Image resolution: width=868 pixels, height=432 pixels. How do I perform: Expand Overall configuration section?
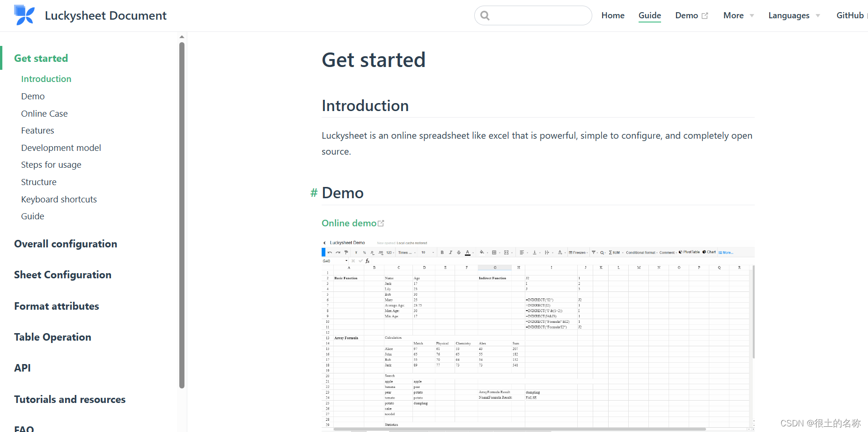click(66, 244)
